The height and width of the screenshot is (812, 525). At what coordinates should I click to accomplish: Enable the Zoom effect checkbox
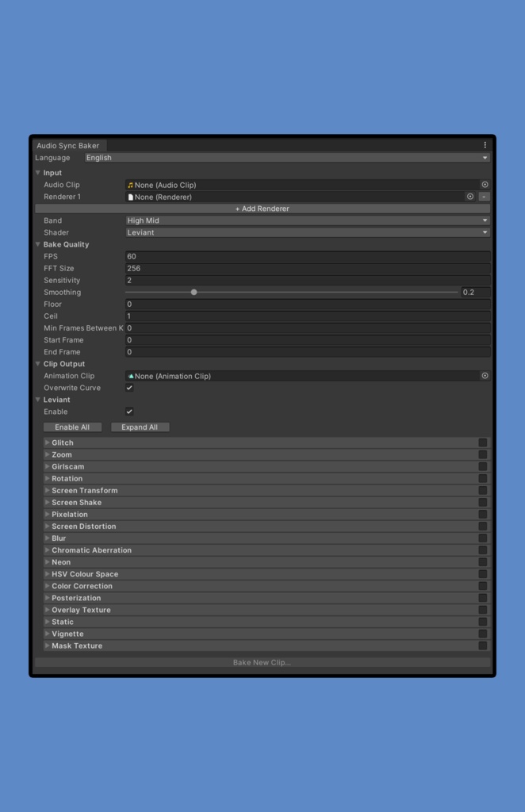pos(482,454)
